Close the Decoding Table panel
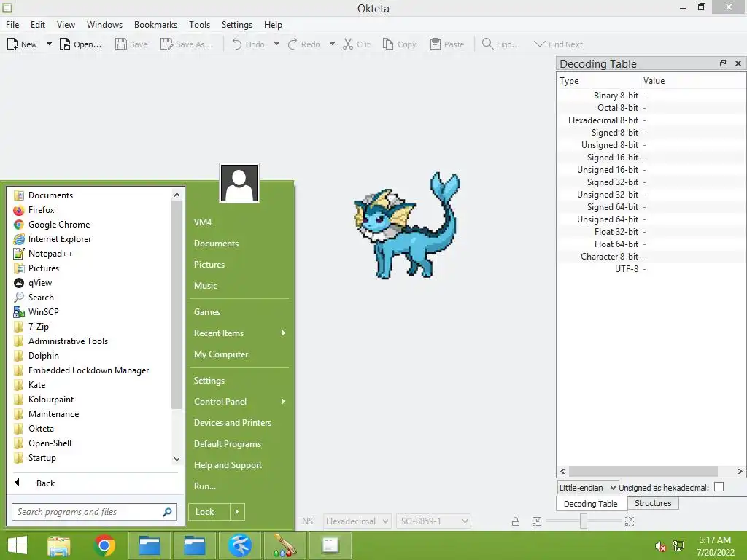747x560 pixels. (x=738, y=63)
